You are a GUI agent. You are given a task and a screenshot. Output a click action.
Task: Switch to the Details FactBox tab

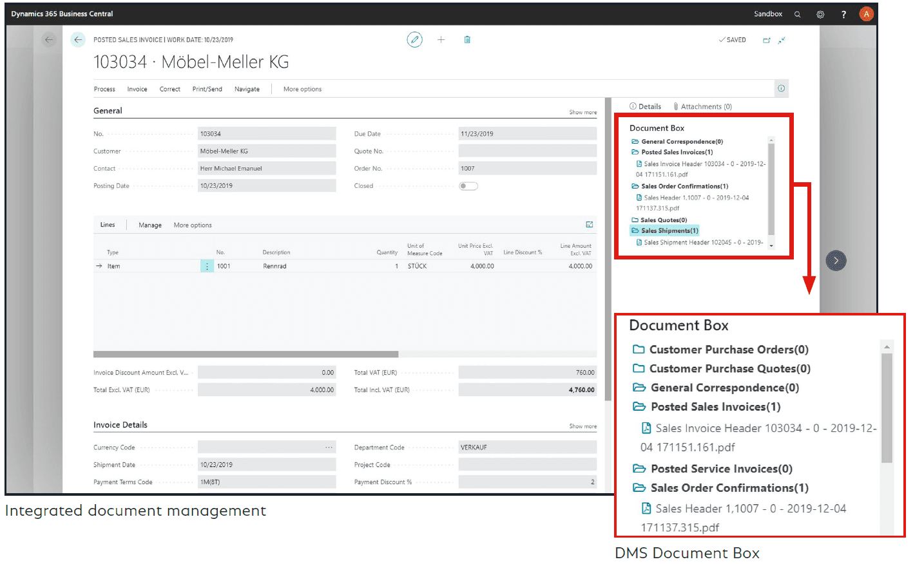(x=646, y=107)
